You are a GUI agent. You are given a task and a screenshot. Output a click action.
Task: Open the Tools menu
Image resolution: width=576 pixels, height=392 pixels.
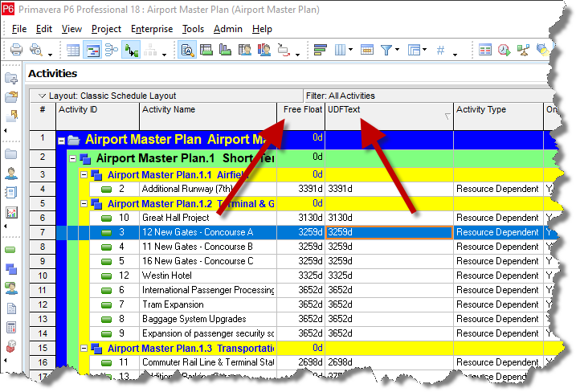[x=193, y=29]
